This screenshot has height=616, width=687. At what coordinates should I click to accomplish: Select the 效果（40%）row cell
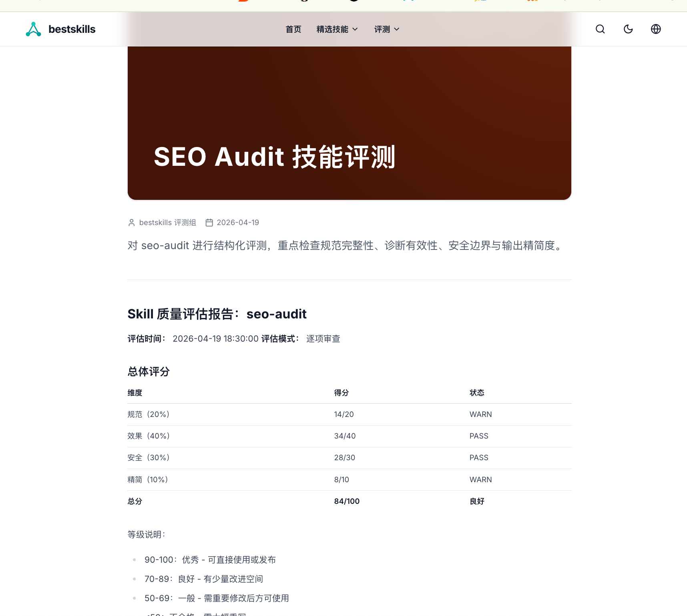point(149,436)
